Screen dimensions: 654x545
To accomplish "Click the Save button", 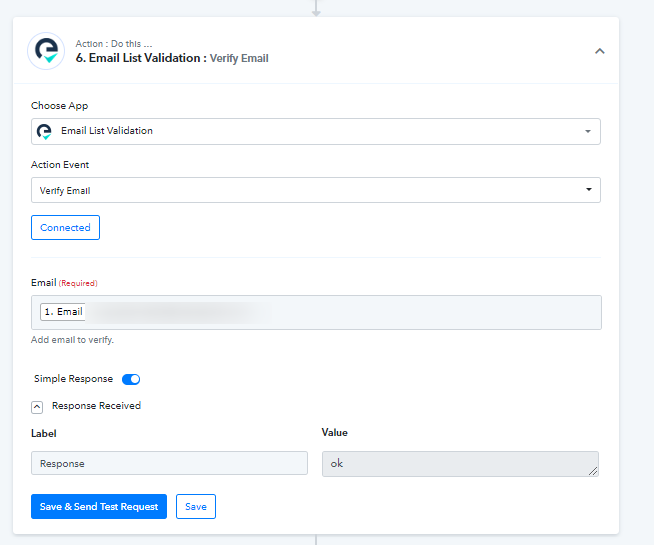I will [x=196, y=507].
